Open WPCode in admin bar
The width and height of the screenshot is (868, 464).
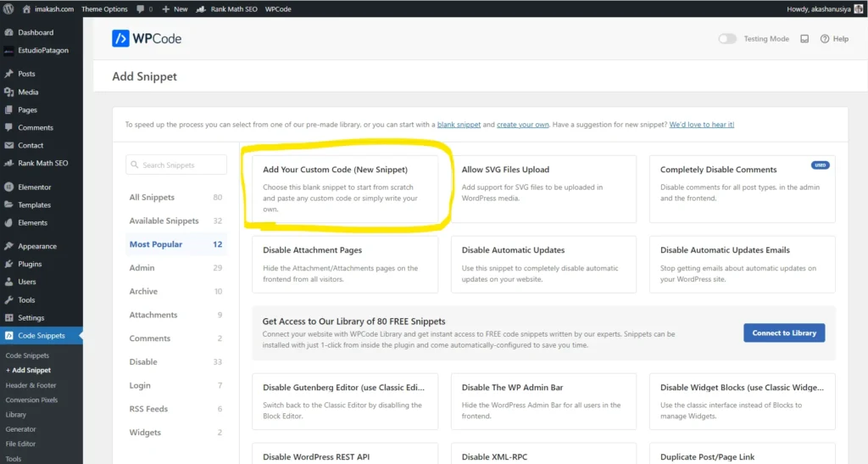pos(278,8)
